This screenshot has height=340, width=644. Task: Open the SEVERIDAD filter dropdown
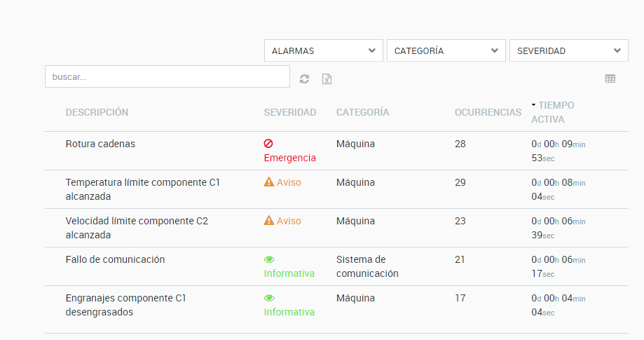pos(568,50)
